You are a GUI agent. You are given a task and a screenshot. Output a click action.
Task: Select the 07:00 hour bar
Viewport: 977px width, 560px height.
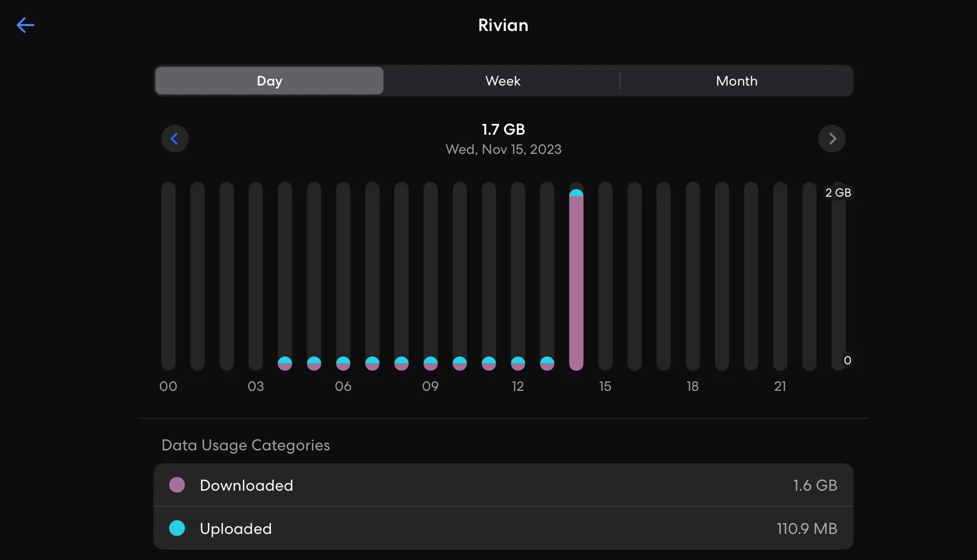[x=372, y=276]
